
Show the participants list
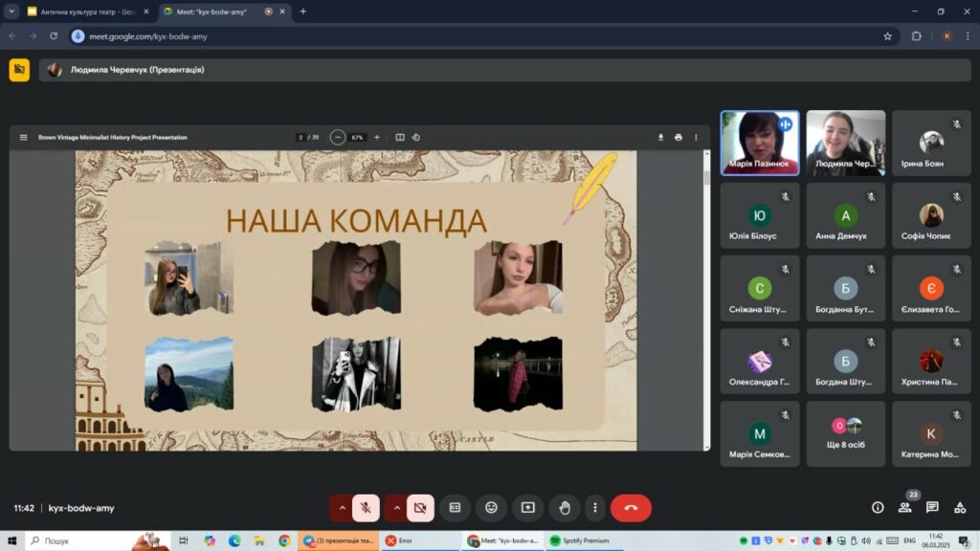904,508
